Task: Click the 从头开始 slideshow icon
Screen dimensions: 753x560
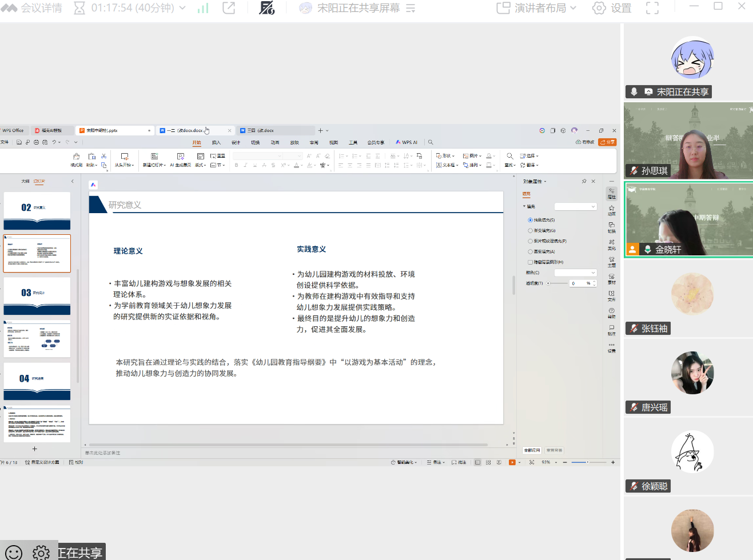Action: (124, 157)
